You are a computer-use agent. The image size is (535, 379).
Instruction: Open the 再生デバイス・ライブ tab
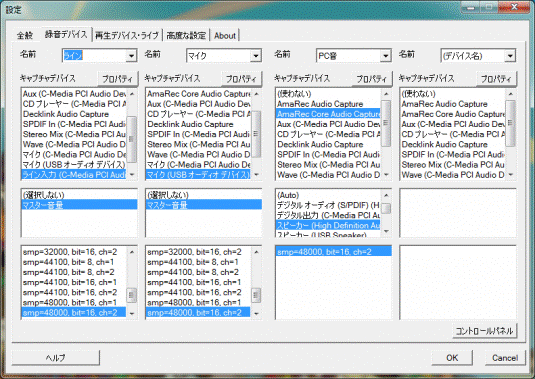click(127, 35)
